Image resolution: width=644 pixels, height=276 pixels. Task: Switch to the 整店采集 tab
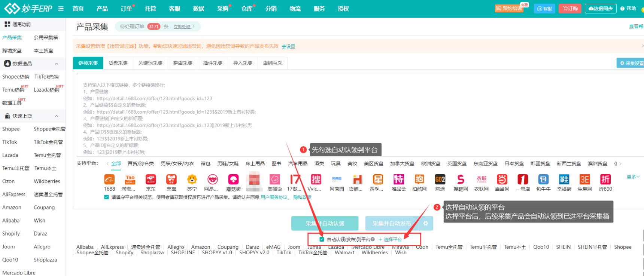(183, 63)
